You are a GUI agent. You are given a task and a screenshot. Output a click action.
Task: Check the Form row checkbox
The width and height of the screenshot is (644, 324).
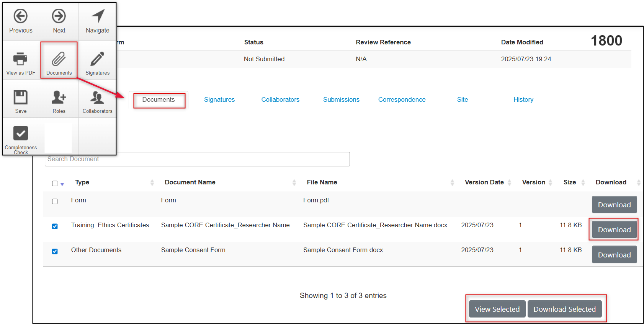[55, 202]
